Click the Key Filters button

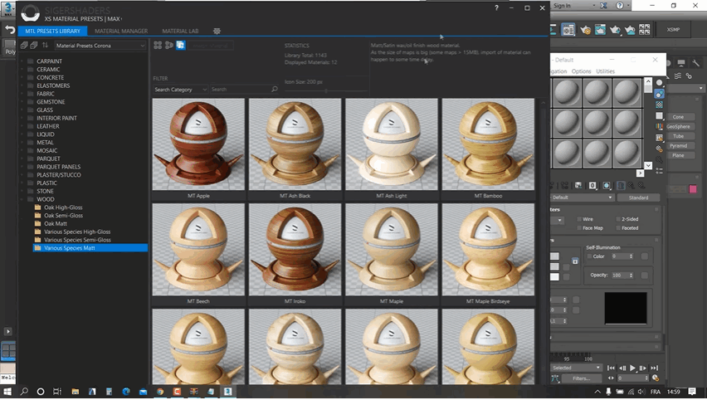coord(581,378)
